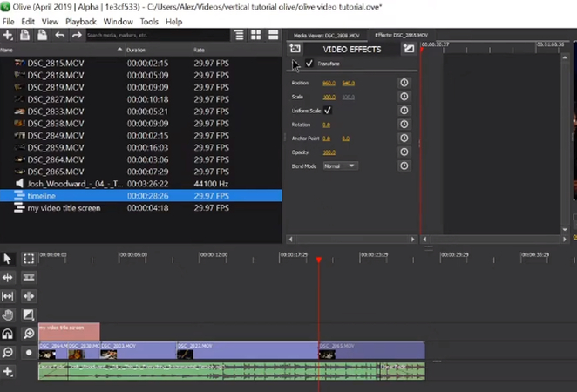Viewport: 577px width, 392px height.
Task: Click the Open Project file icon
Action: pos(24,36)
